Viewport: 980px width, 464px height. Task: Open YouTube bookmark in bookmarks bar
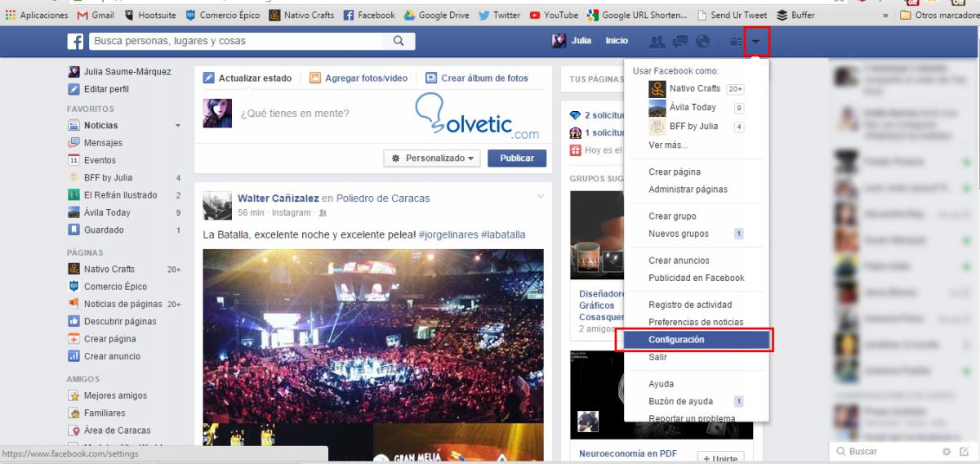(x=554, y=15)
